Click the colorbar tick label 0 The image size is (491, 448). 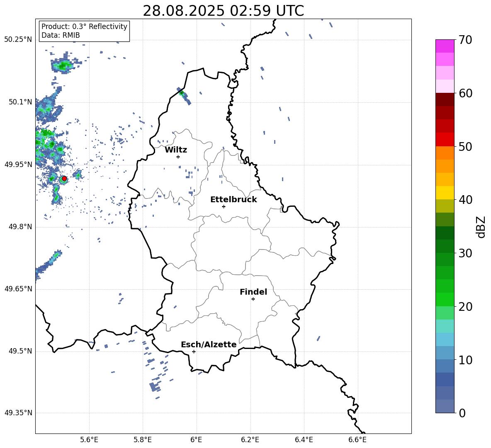tap(462, 413)
